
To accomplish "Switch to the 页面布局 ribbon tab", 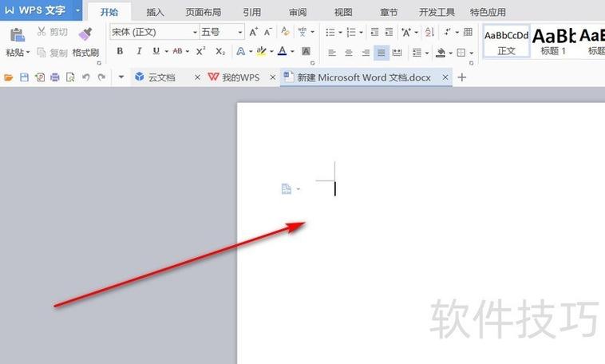I will pos(204,12).
